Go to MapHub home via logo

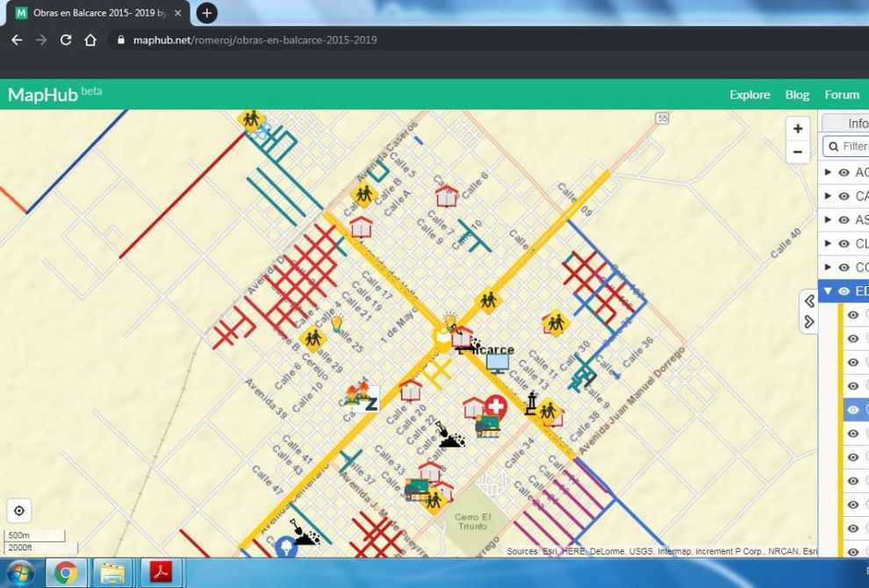tap(54, 94)
